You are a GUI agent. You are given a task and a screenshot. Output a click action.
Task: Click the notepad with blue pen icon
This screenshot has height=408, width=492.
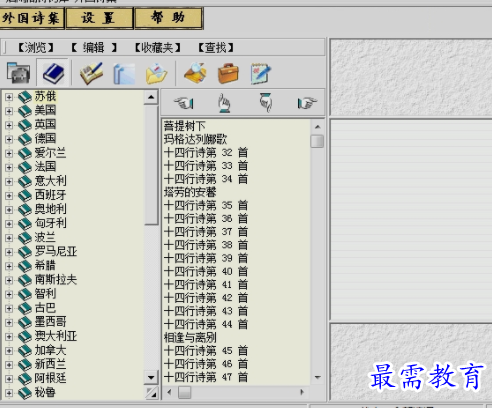tap(261, 72)
